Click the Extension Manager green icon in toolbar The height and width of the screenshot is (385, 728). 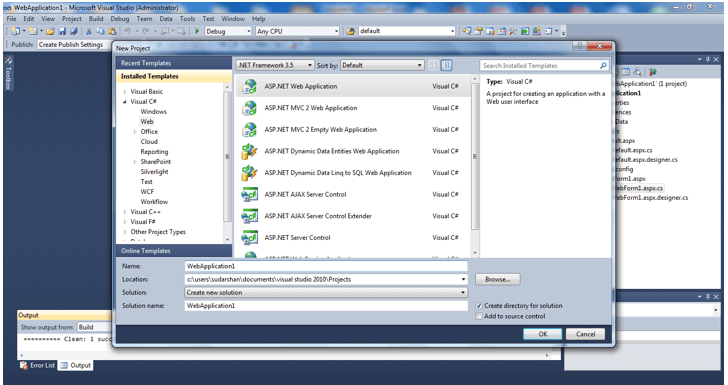click(525, 31)
